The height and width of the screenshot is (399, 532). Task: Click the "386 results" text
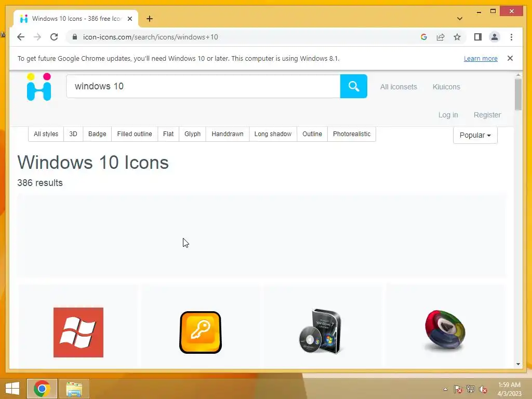tap(40, 183)
